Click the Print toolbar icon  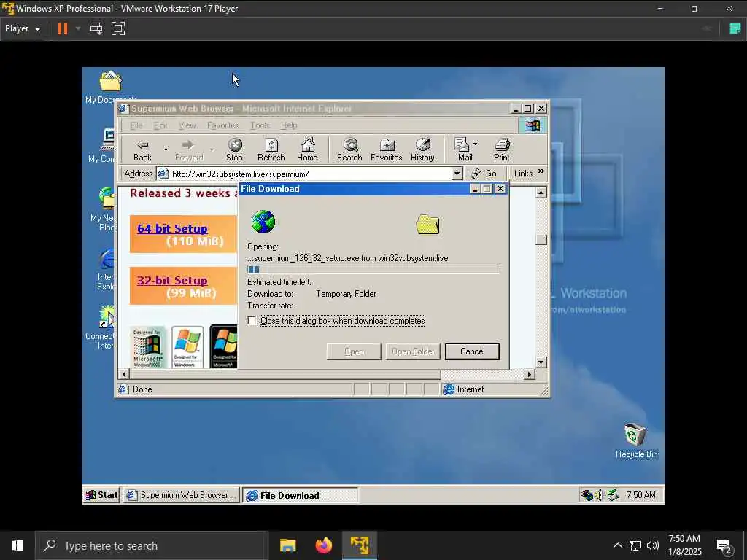[502, 149]
